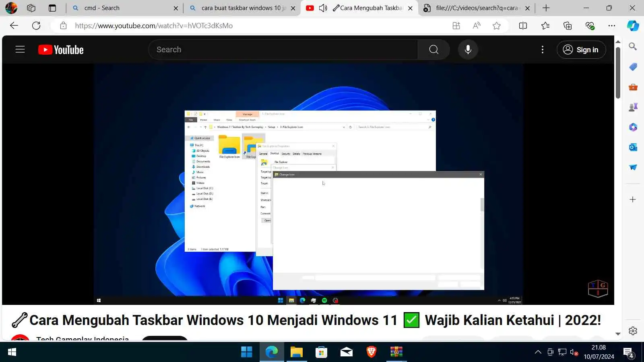
Task: Focus the address bar with the YouTube URL
Action: point(258,26)
